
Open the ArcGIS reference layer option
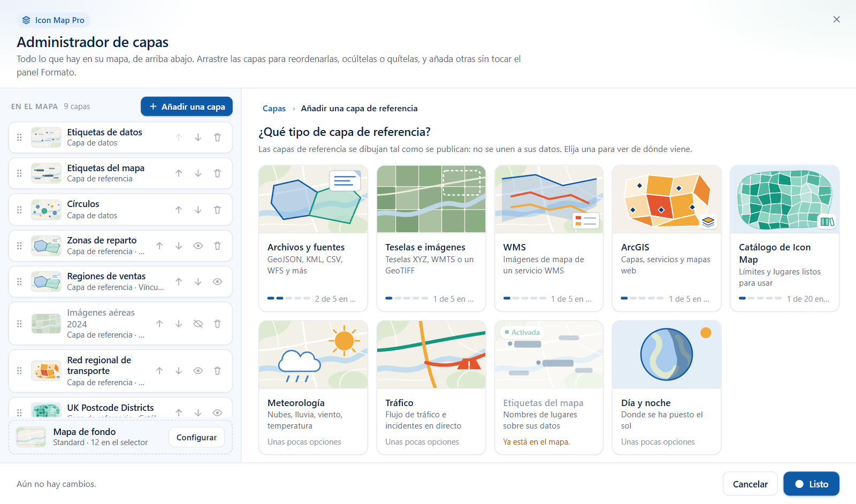[x=667, y=238]
